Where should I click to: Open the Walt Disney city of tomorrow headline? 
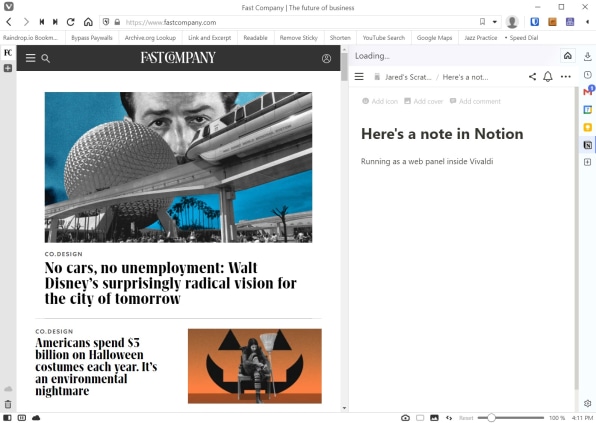170,283
